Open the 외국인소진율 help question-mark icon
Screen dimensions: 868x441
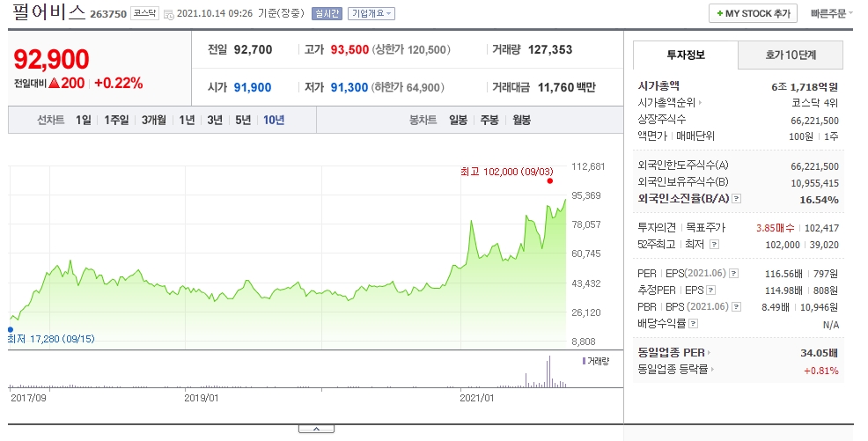click(736, 199)
